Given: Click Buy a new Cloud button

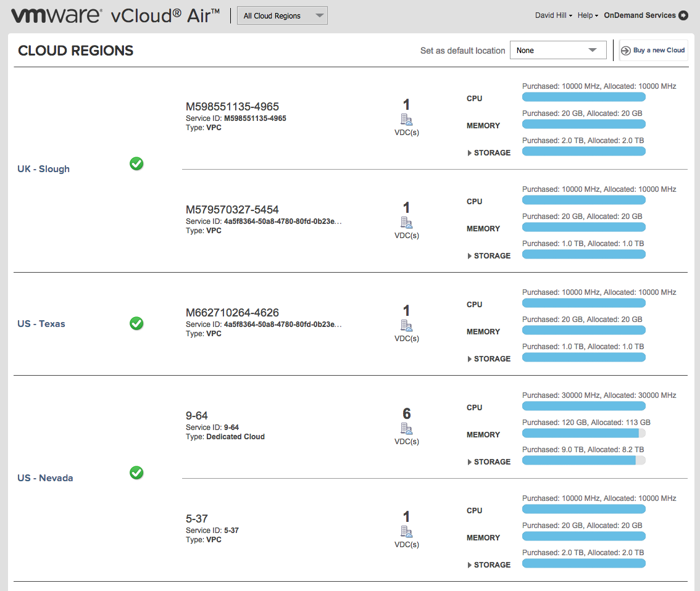Looking at the screenshot, I should (x=654, y=50).
